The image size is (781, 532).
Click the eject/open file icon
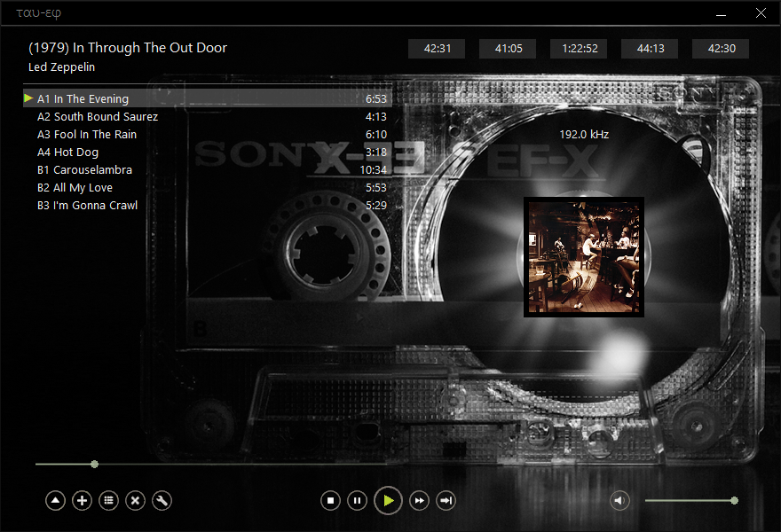pos(55,501)
